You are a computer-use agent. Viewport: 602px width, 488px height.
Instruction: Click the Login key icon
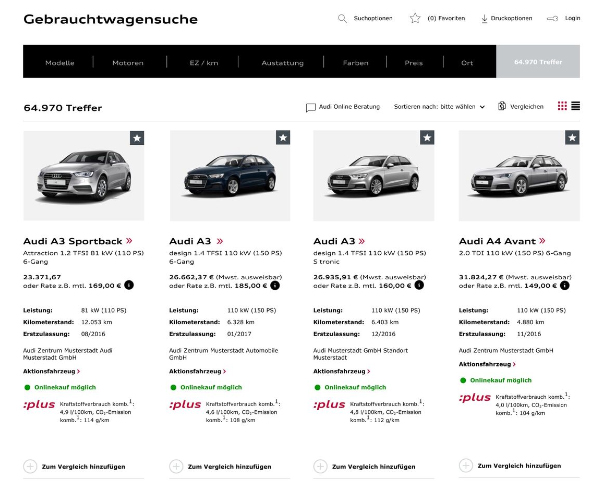[552, 18]
